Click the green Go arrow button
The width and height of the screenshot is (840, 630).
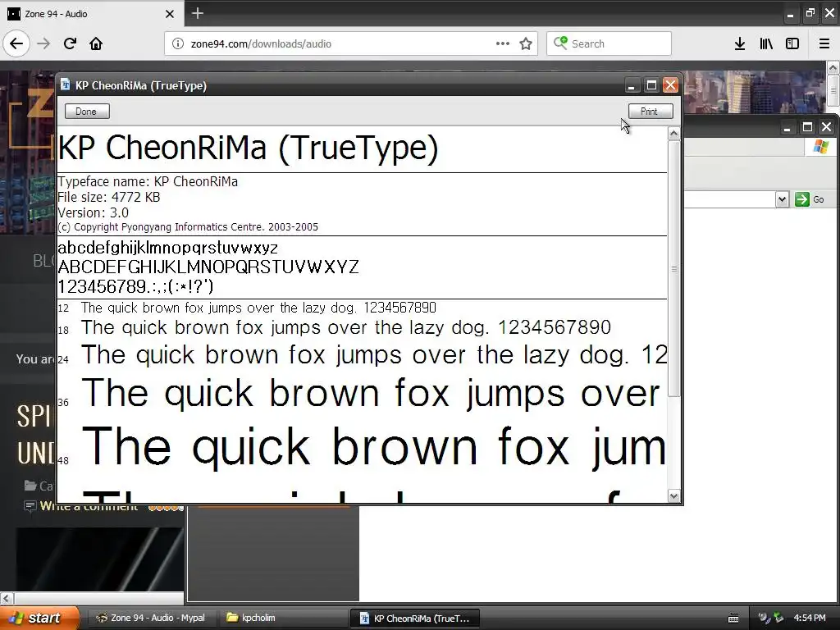click(x=802, y=199)
